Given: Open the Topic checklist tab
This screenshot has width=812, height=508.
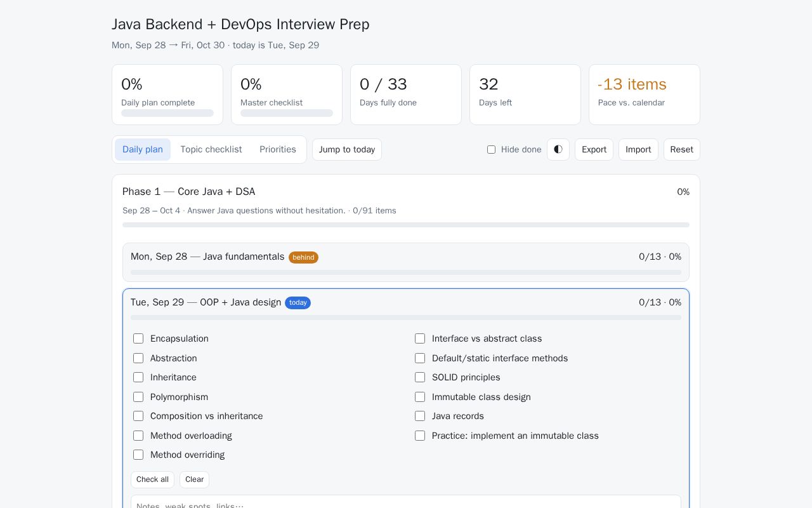Looking at the screenshot, I should coord(211,149).
